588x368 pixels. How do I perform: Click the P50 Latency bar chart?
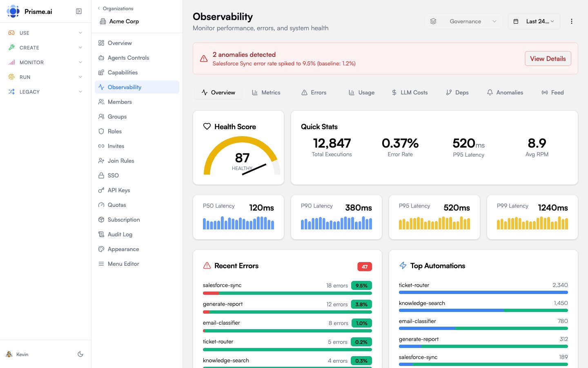[238, 222]
